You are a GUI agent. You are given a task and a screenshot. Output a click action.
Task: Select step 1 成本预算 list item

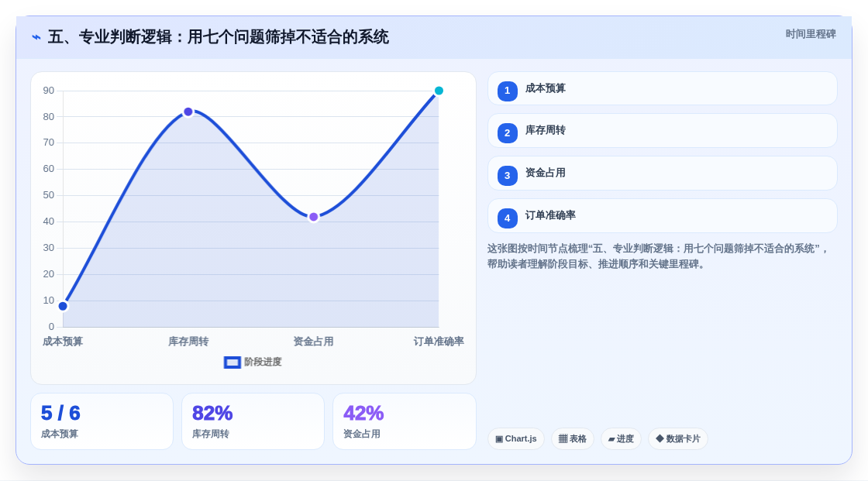(x=662, y=88)
